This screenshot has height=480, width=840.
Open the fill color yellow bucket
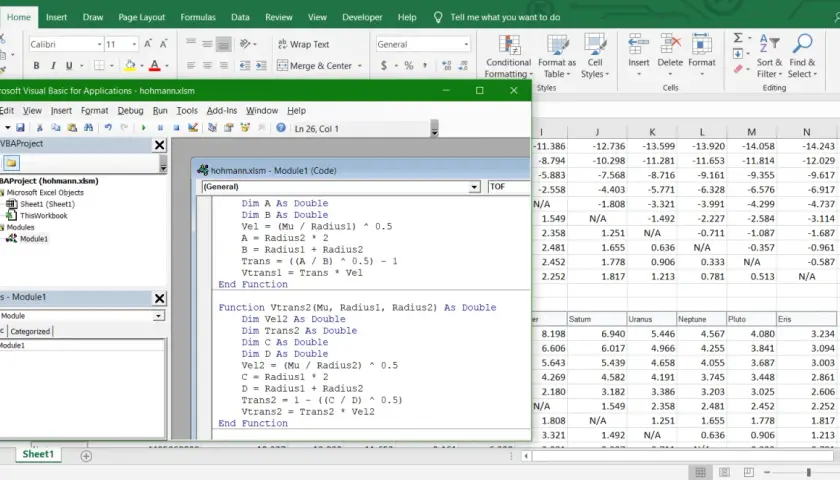coord(130,65)
